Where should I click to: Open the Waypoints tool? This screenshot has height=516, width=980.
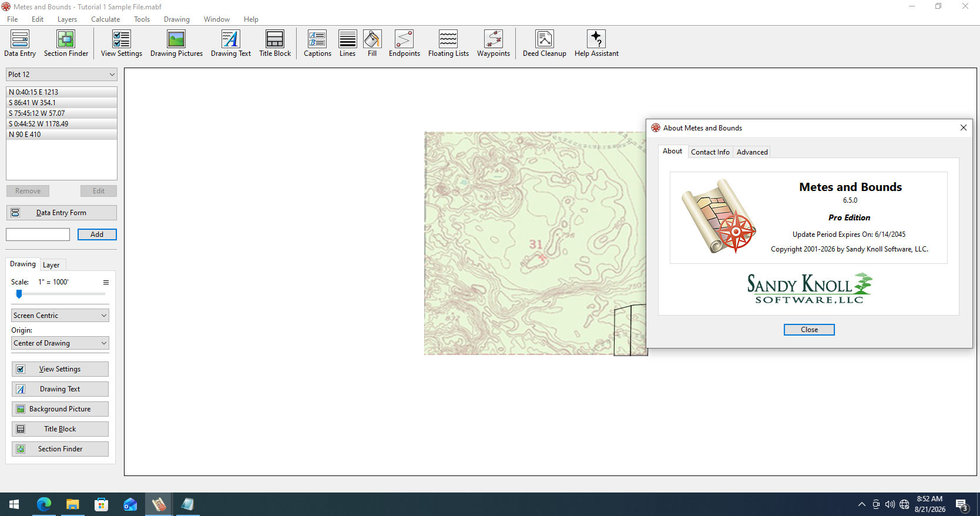(494, 43)
